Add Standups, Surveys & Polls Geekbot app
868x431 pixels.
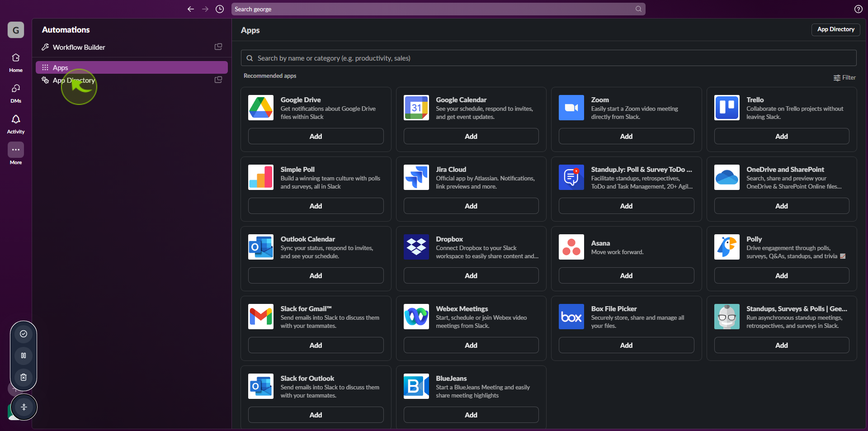782,345
